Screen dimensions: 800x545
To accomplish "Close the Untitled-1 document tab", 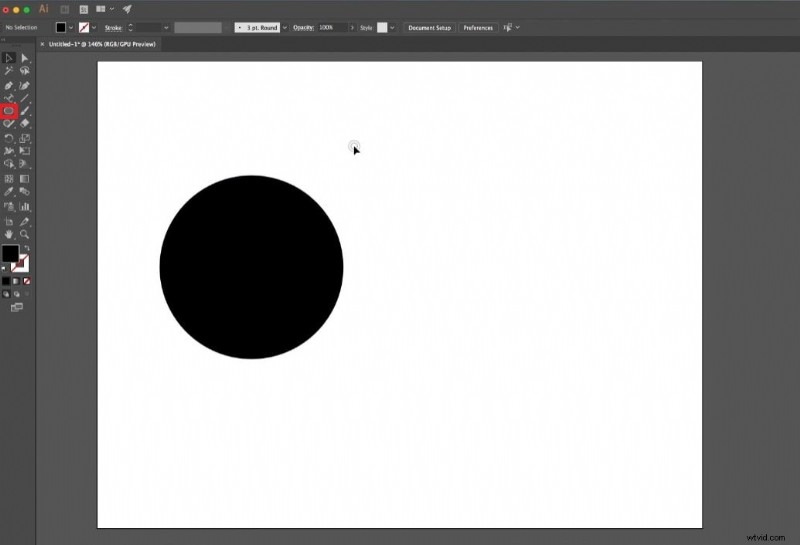I will pos(42,44).
